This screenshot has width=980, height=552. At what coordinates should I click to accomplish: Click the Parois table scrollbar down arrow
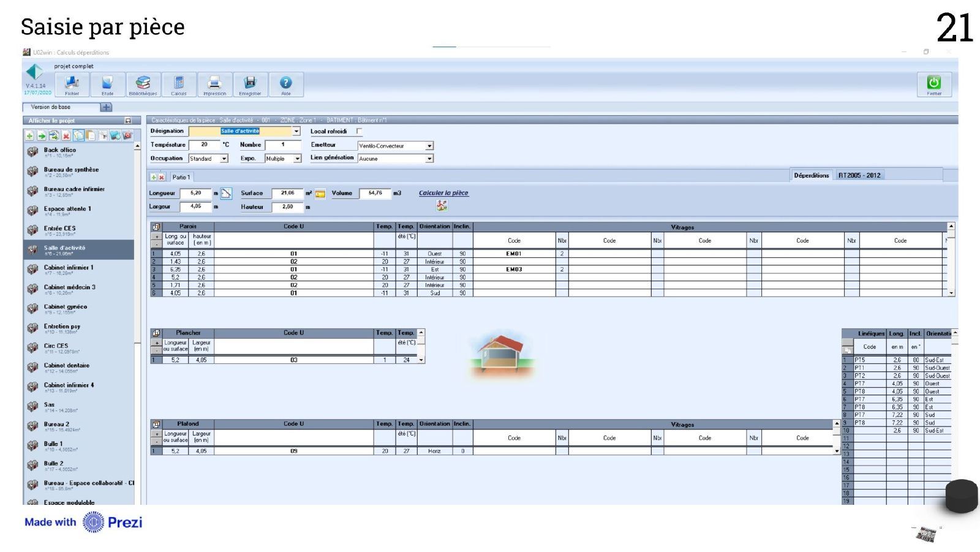point(951,293)
